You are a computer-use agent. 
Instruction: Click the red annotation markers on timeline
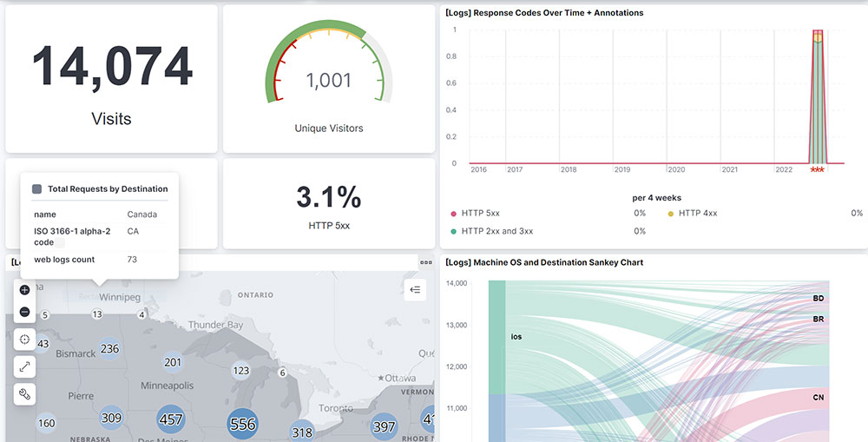pyautogui.click(x=817, y=170)
